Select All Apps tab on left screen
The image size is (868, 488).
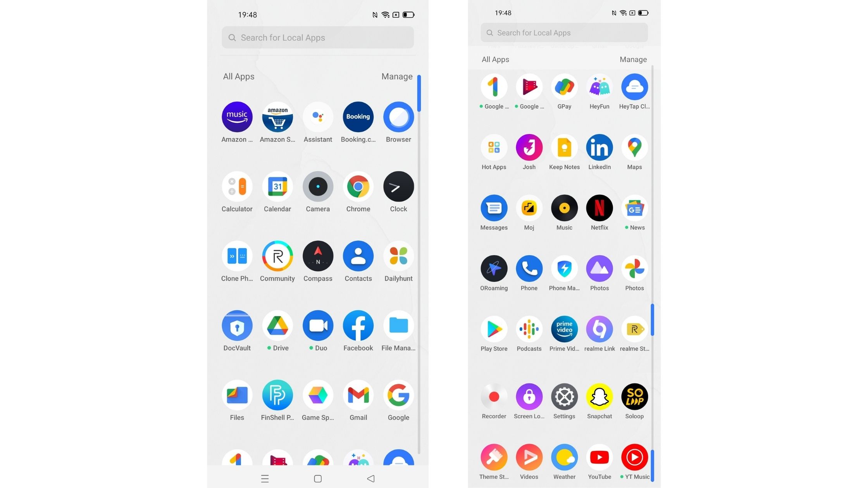[x=239, y=76]
